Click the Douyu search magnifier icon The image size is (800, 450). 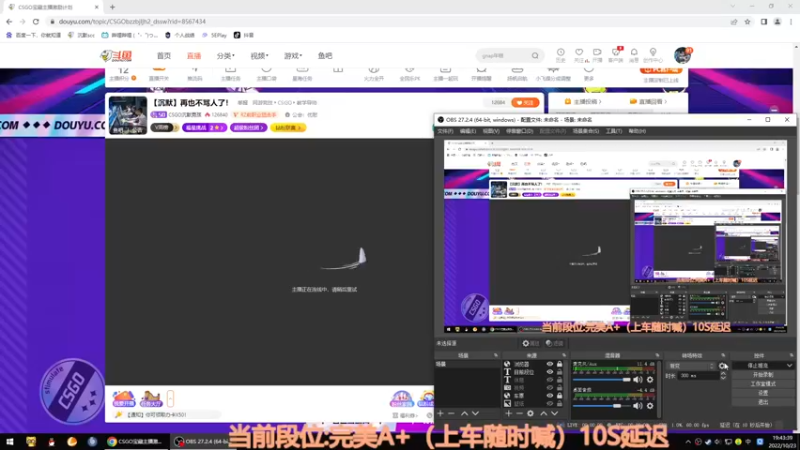point(535,56)
